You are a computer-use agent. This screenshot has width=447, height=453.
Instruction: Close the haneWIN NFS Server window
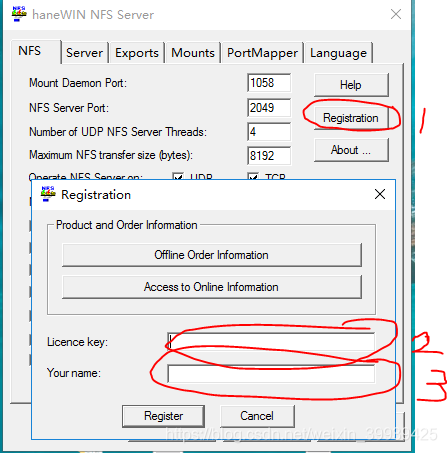(396, 14)
